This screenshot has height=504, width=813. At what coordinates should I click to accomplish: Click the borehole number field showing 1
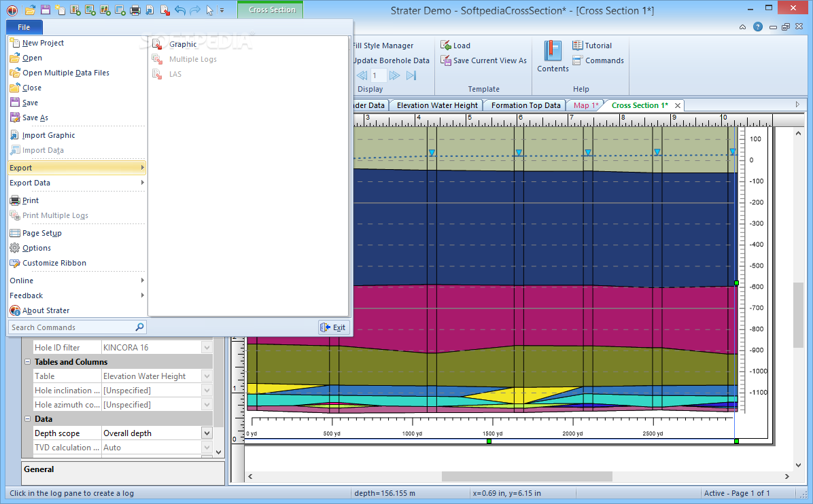point(378,75)
